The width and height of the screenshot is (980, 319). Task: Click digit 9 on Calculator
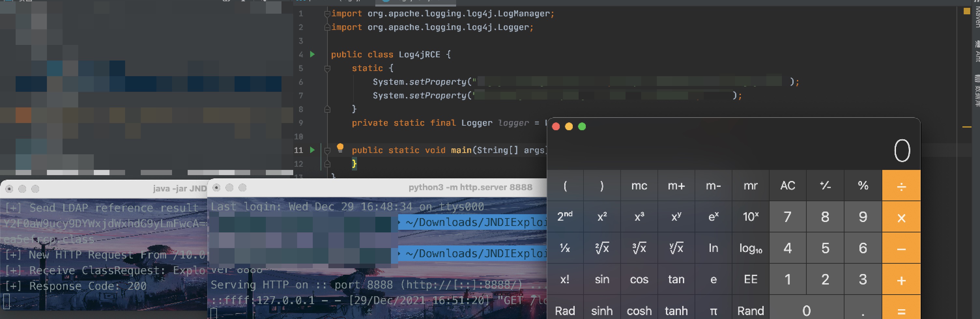(863, 217)
